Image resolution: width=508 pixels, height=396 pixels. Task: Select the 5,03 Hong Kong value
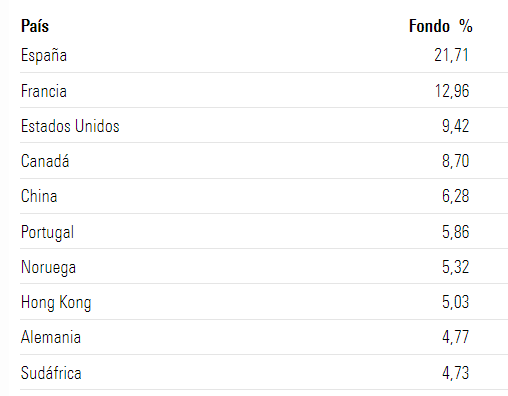[456, 302]
